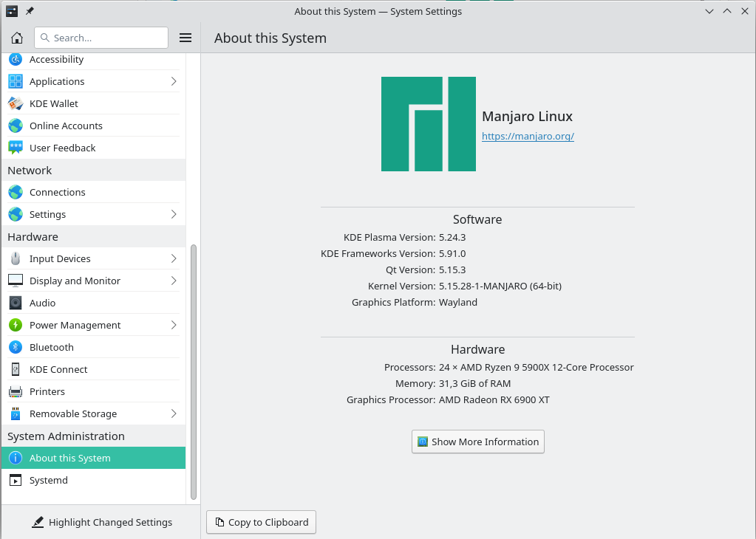
Task: Click the User Feedback speech bubble icon
Action: pos(16,148)
